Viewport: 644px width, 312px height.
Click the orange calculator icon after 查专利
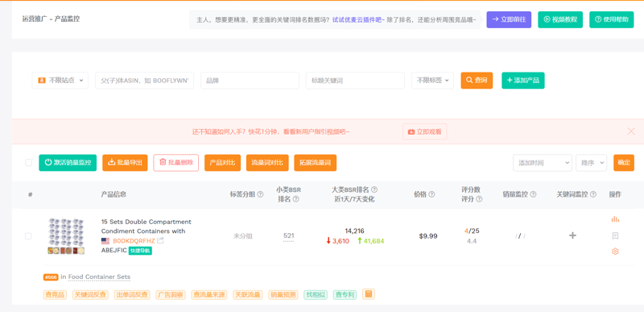coord(369,294)
